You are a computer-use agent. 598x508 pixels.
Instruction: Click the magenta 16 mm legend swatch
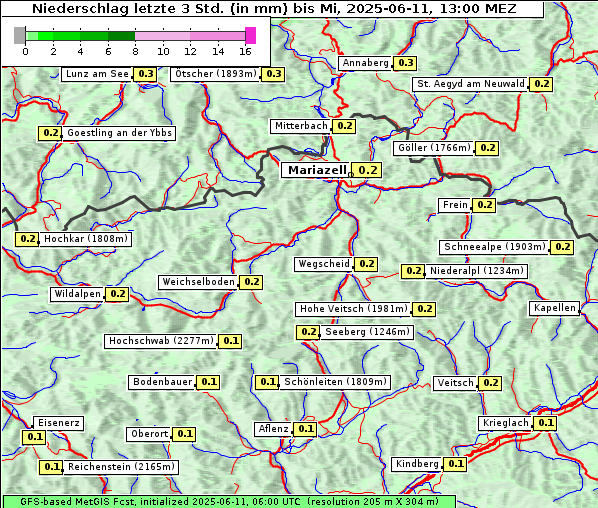[x=251, y=35]
